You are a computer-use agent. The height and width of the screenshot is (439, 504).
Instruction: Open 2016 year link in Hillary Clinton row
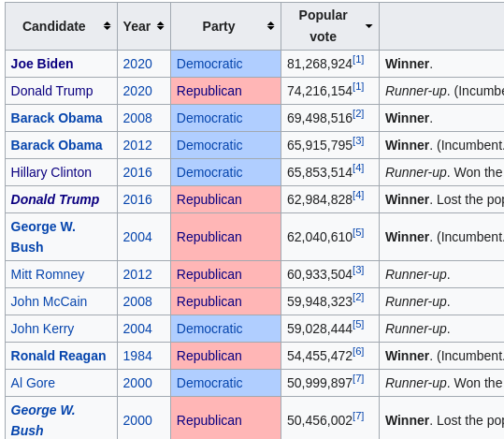click(137, 172)
